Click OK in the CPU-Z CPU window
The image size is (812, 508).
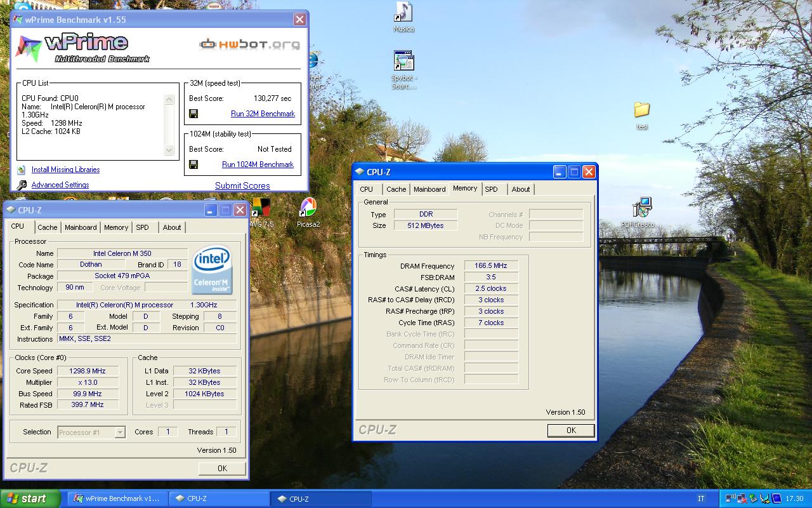coord(222,469)
